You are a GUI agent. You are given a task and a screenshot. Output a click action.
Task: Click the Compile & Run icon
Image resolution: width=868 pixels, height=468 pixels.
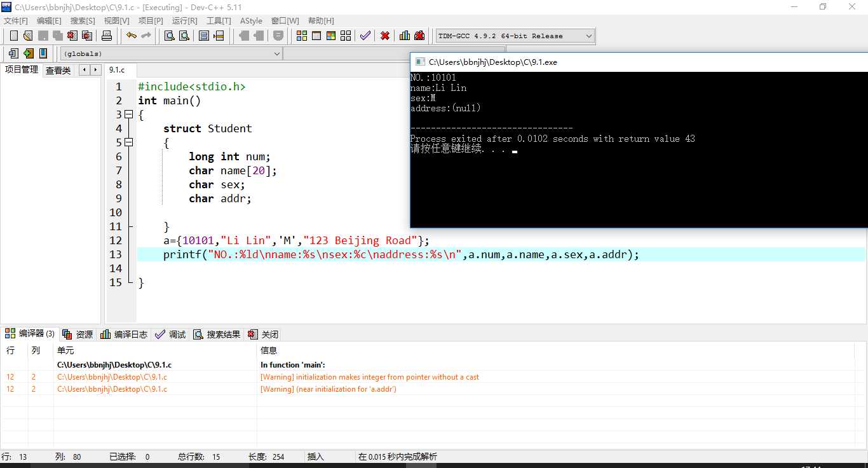pos(331,36)
